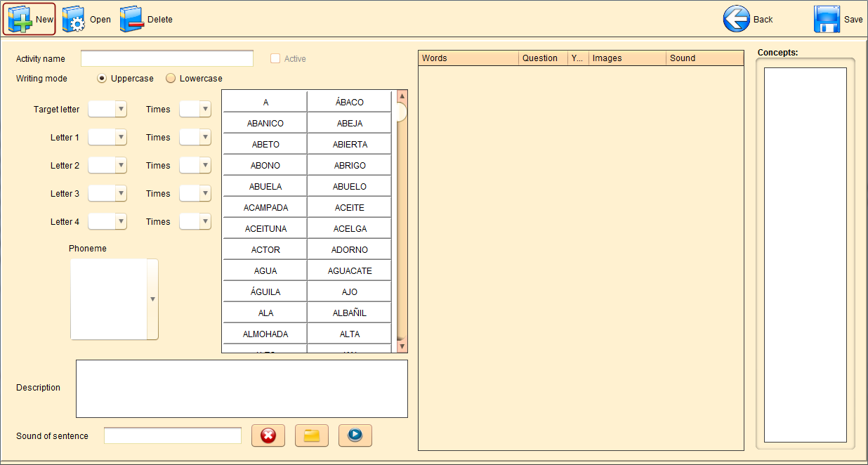
Task: Click inside the Concepts list box
Action: pos(805,254)
